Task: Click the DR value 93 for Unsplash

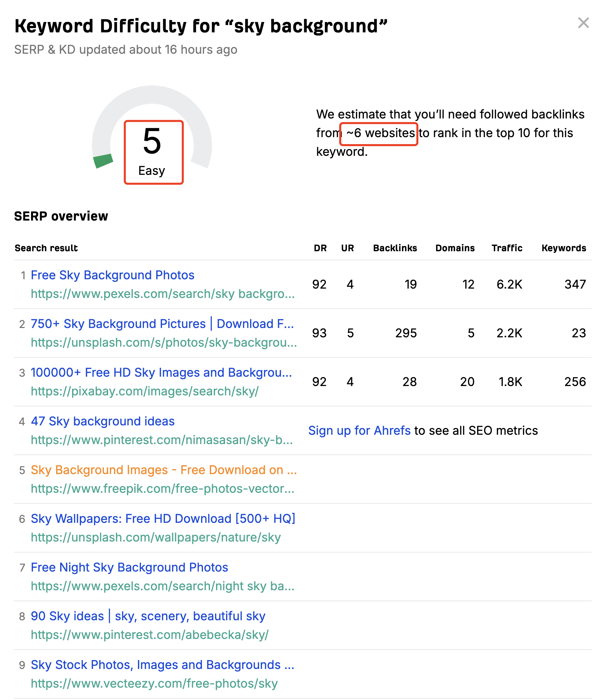Action: coord(319,333)
